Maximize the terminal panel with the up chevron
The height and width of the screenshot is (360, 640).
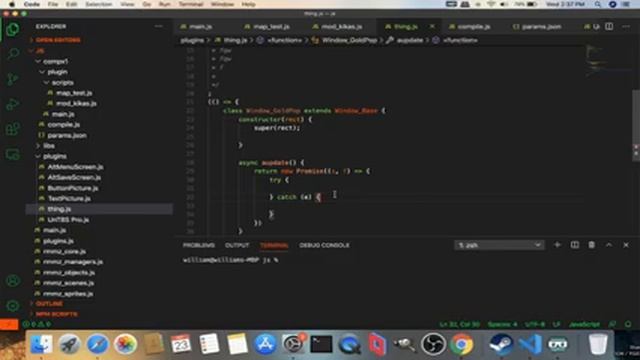[609, 245]
